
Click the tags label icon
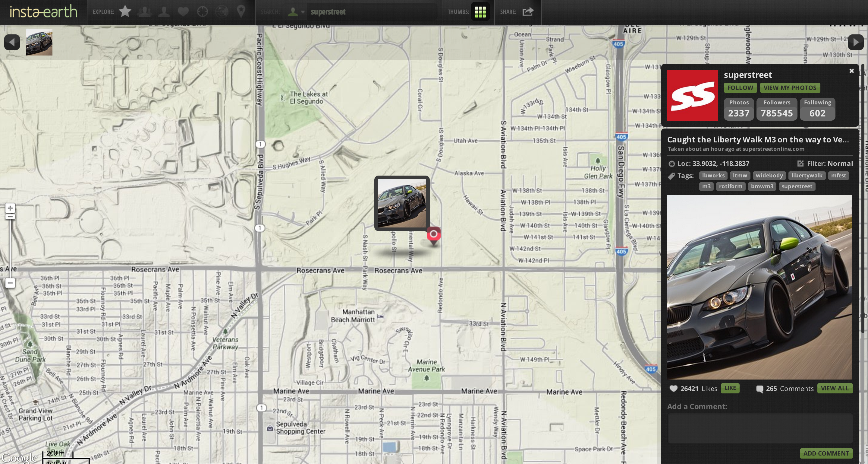(x=671, y=176)
